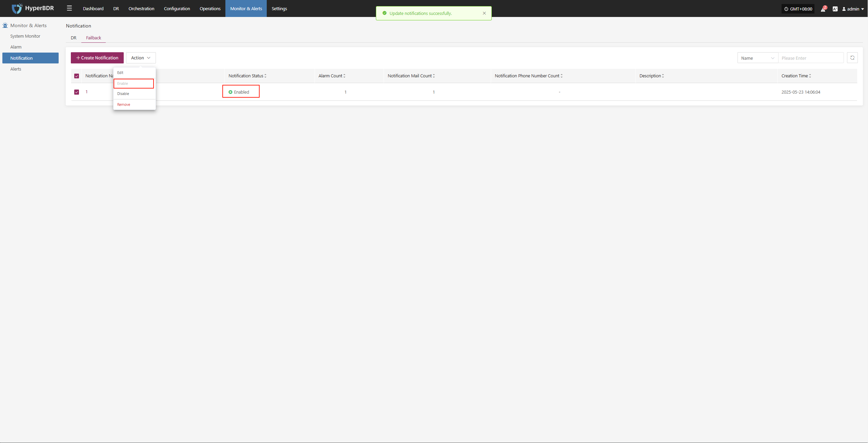Click the refresh table icon
Viewport: 868px width, 443px height.
852,58
